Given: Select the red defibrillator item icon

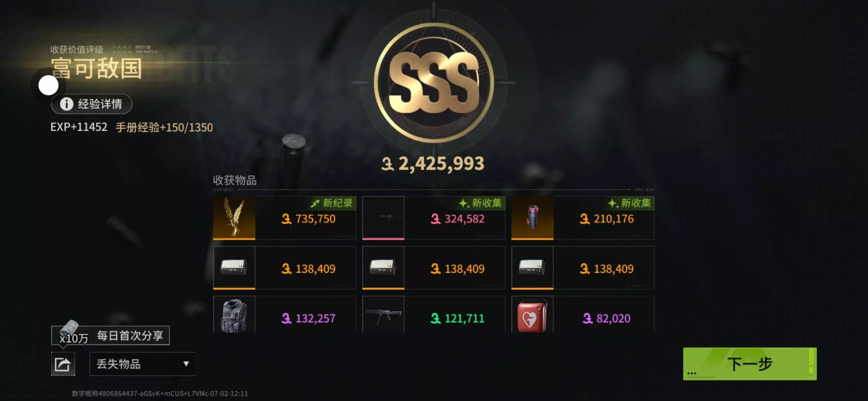Looking at the screenshot, I should (532, 314).
